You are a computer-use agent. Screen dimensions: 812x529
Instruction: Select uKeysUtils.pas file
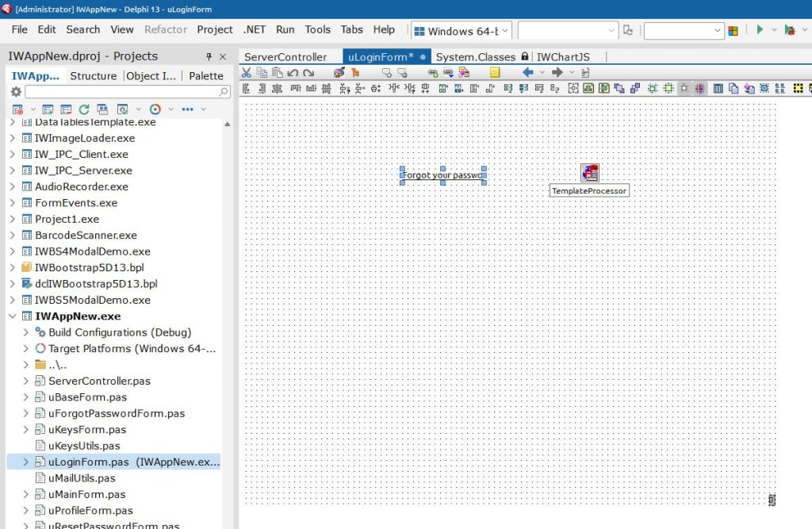pos(84,446)
